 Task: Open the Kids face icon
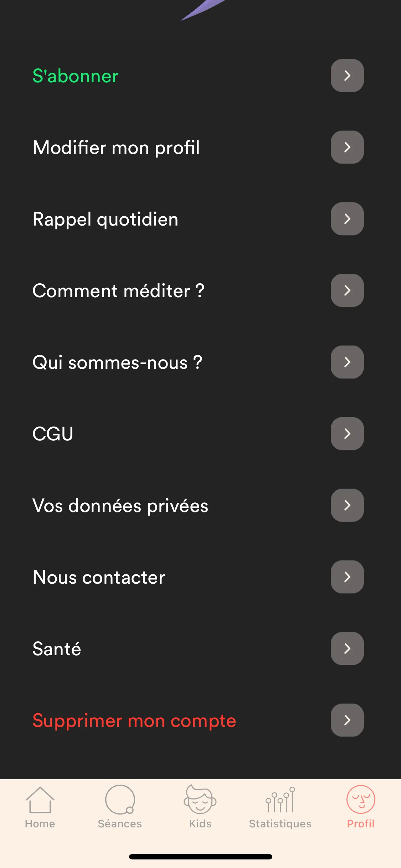tap(200, 799)
